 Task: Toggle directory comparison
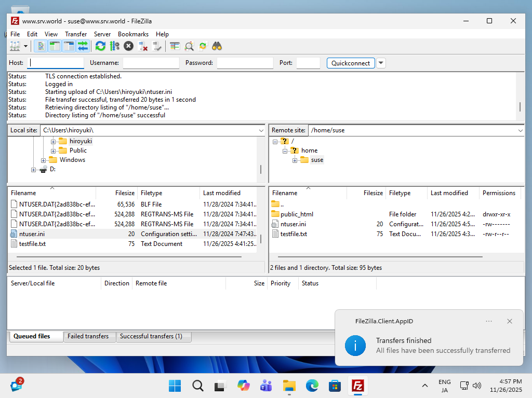pos(189,46)
